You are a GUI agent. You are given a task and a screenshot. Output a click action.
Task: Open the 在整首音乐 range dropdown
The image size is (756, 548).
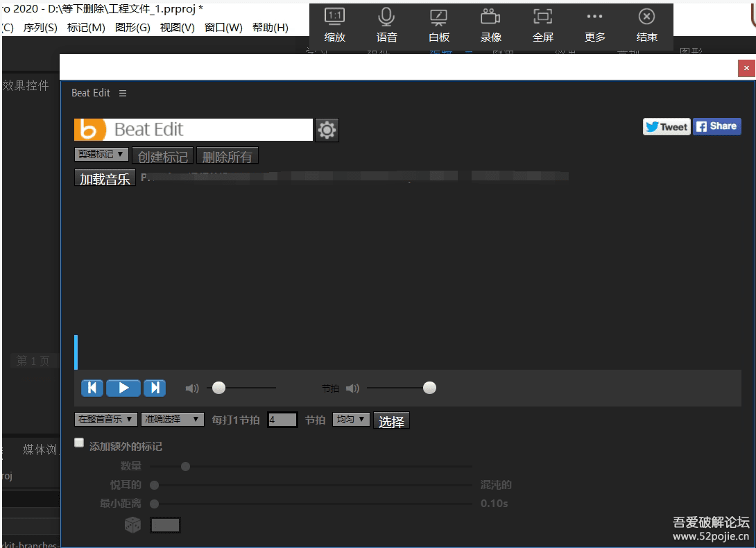click(105, 419)
